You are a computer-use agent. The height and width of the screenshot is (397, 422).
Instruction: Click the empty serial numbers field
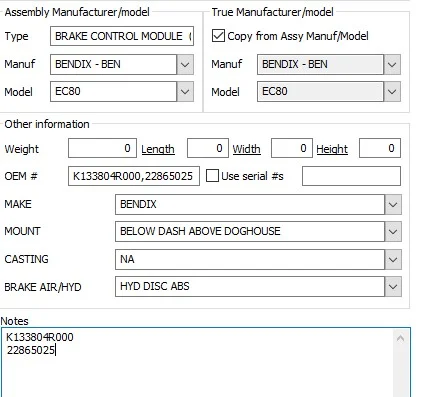click(351, 176)
